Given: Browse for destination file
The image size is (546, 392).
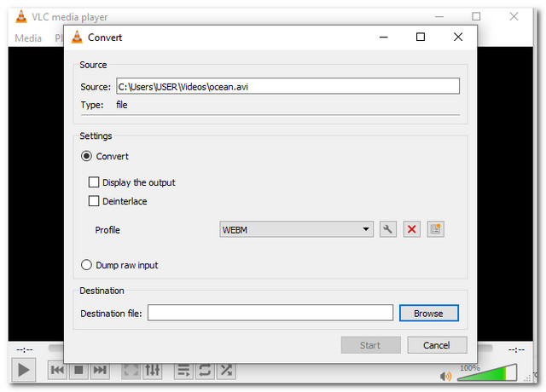Looking at the screenshot, I should [x=428, y=314].
